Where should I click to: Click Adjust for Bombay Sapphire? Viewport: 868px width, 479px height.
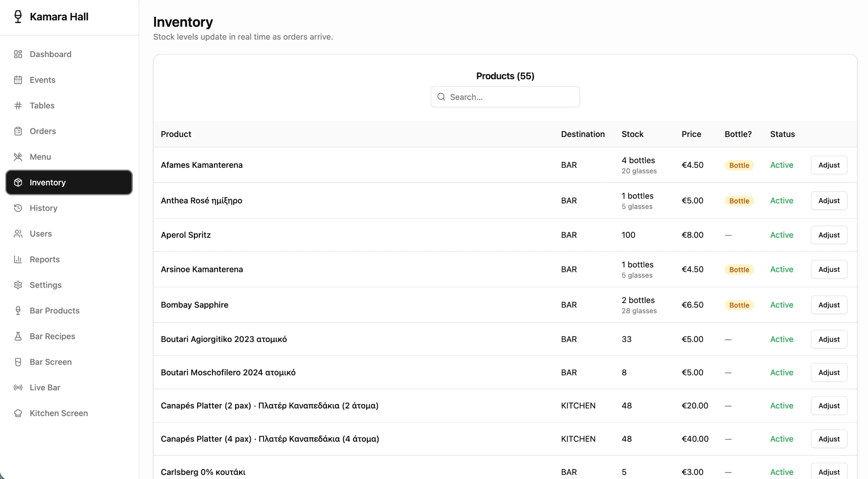coord(829,305)
